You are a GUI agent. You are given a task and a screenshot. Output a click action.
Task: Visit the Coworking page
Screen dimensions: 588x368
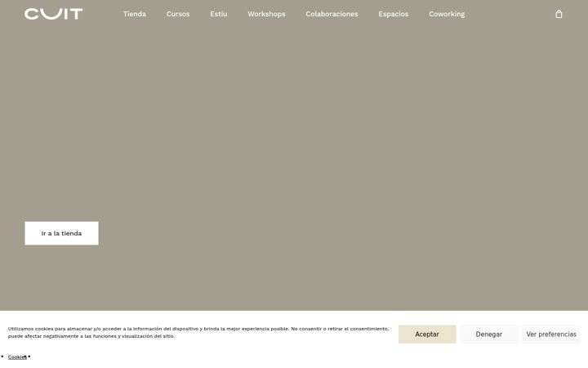tap(447, 14)
